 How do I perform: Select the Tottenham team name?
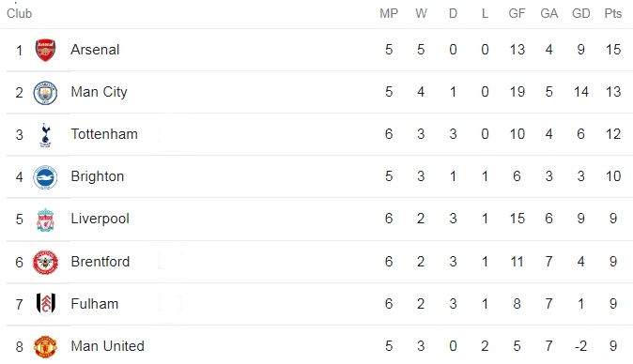pos(104,134)
